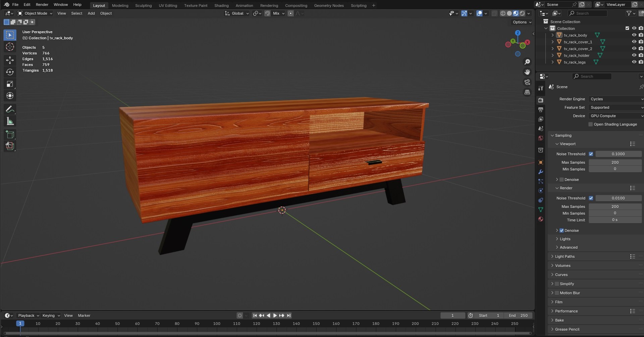Hide tv_rack_cover_1 in viewport
The width and height of the screenshot is (644, 337).
click(x=634, y=42)
